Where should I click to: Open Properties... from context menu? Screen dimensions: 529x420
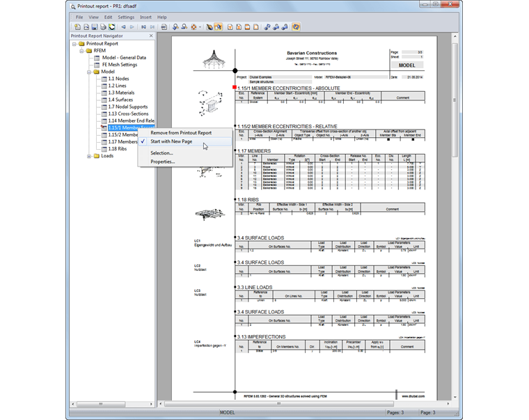click(185, 162)
